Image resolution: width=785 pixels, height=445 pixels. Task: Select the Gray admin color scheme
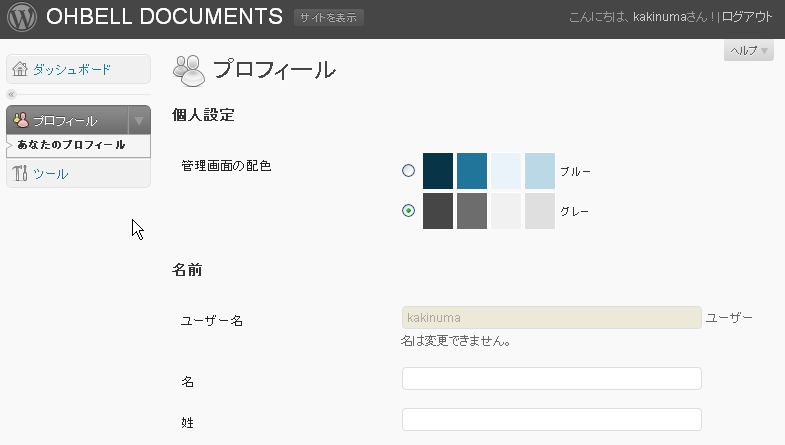tap(408, 211)
